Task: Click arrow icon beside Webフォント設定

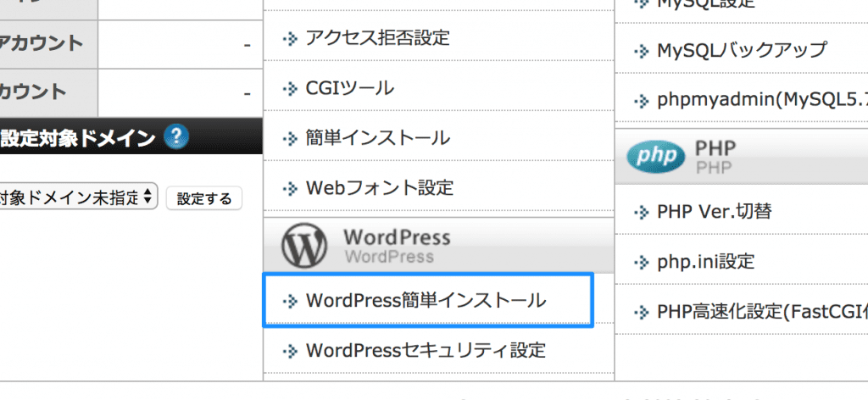Action: point(290,189)
